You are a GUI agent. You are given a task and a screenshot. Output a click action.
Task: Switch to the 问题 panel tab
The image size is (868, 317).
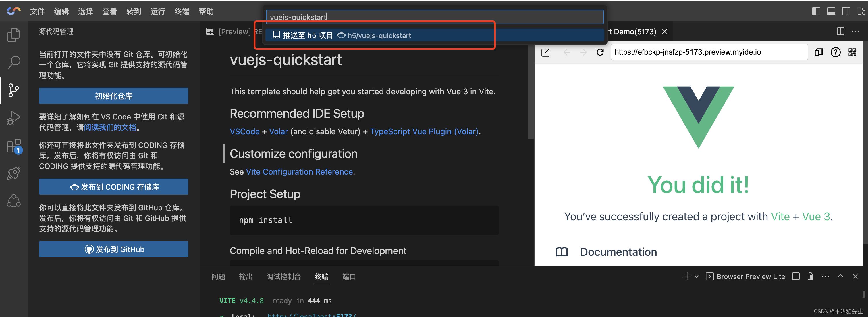218,276
